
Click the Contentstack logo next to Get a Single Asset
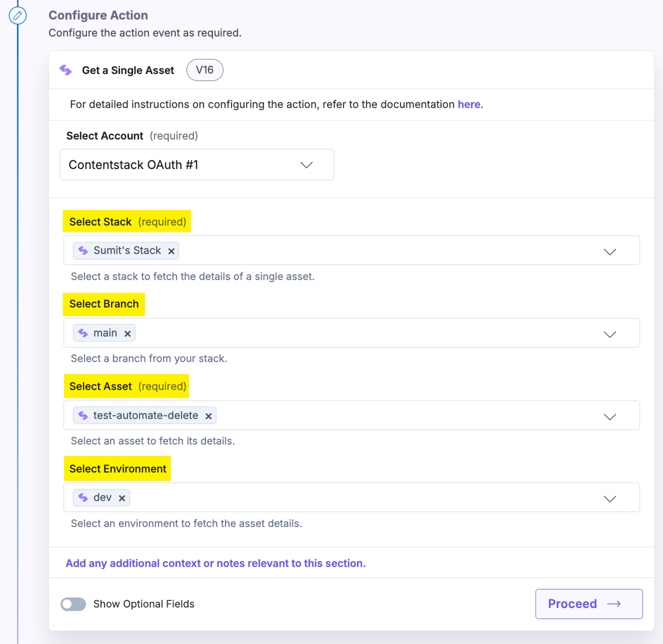[66, 70]
